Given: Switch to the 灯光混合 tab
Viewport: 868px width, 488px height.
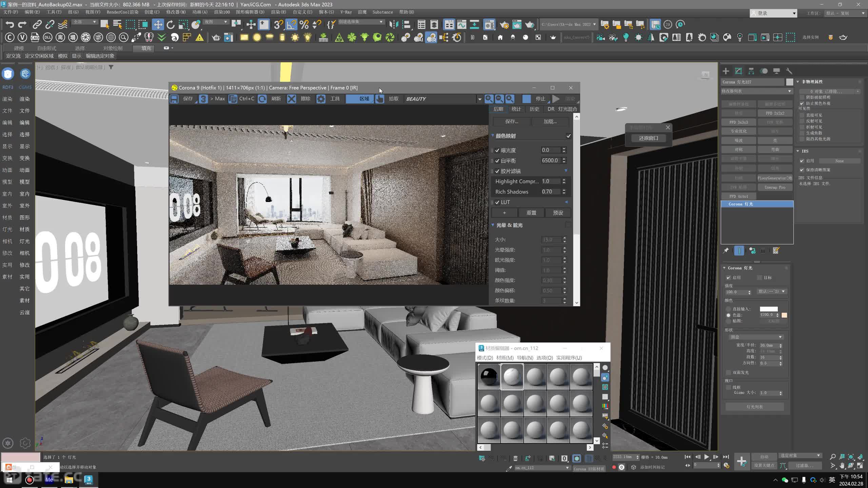Looking at the screenshot, I should [567, 109].
